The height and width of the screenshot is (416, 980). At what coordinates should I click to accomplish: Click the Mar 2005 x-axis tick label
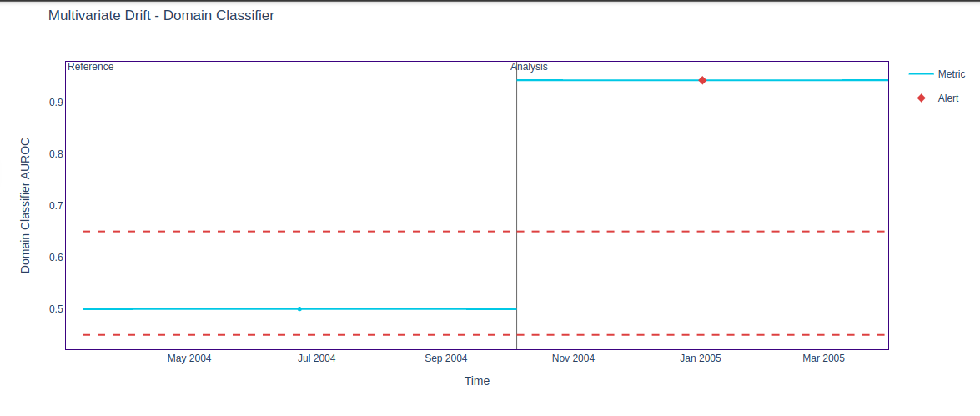[823, 358]
